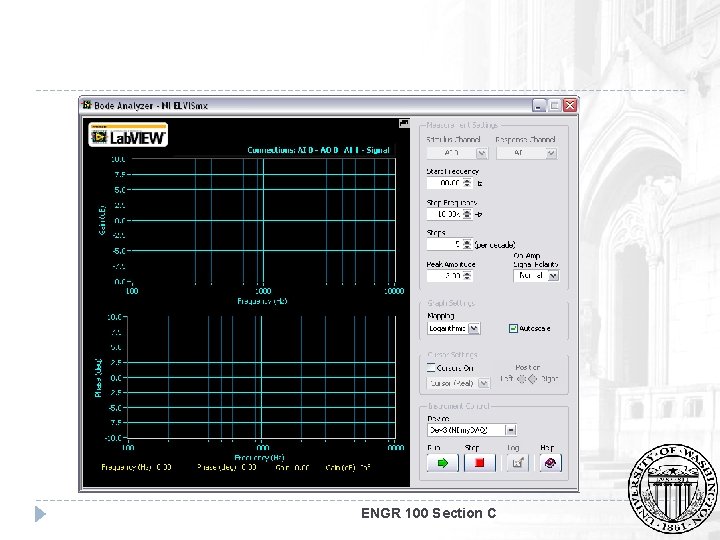This screenshot has height=540, width=720.
Task: Click the green Run arrow button
Action: pos(443,462)
